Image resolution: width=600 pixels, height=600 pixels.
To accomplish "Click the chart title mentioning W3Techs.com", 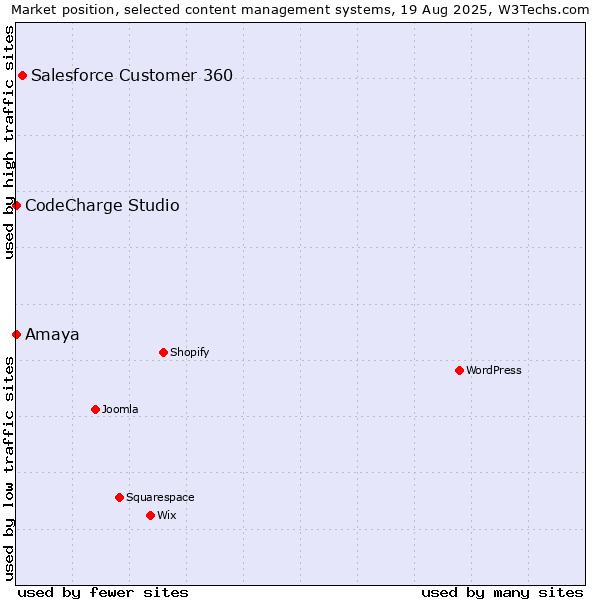I will [300, 10].
